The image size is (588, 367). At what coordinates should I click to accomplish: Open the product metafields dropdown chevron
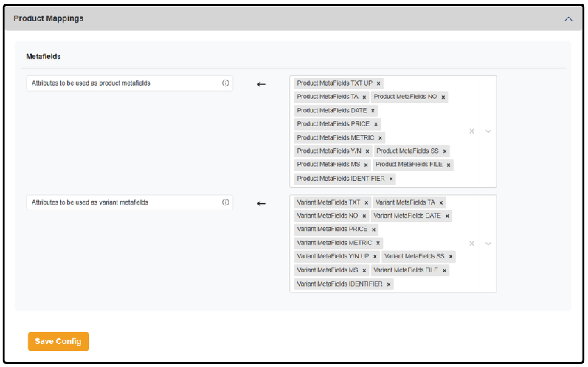(x=488, y=131)
